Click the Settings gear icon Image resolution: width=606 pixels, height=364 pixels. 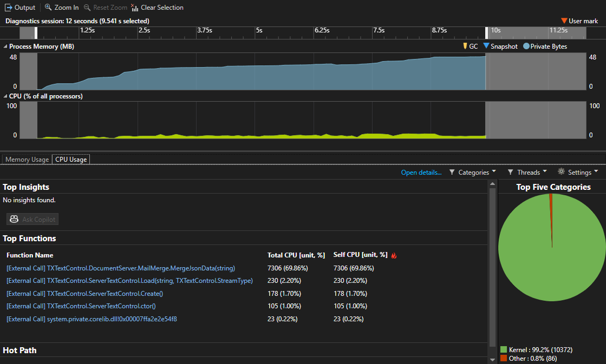[562, 172]
